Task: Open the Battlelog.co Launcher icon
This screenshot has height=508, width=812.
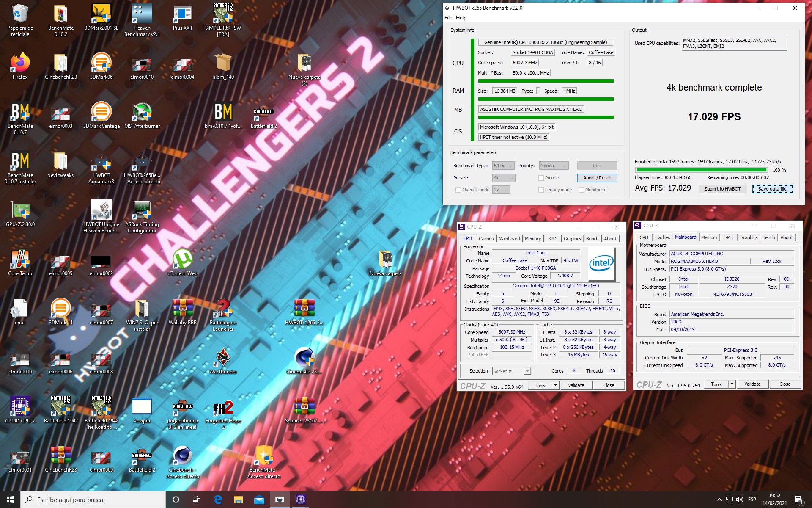Action: [x=223, y=315]
